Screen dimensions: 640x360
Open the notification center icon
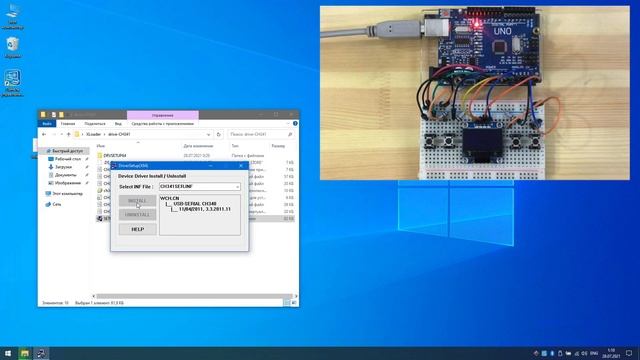coord(629,353)
